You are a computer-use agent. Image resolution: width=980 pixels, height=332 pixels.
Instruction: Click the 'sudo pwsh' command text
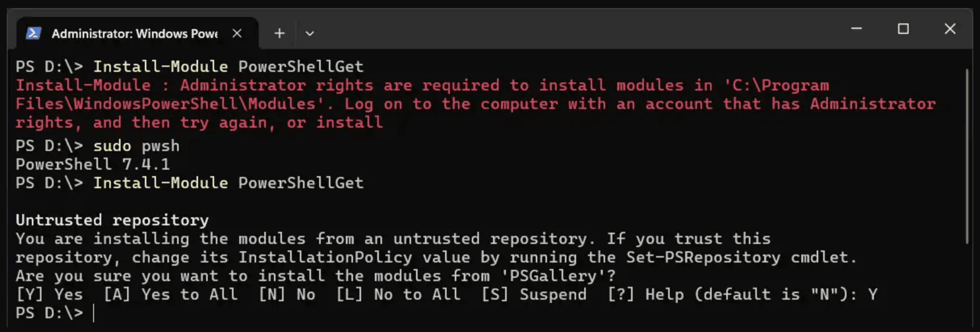tap(136, 146)
